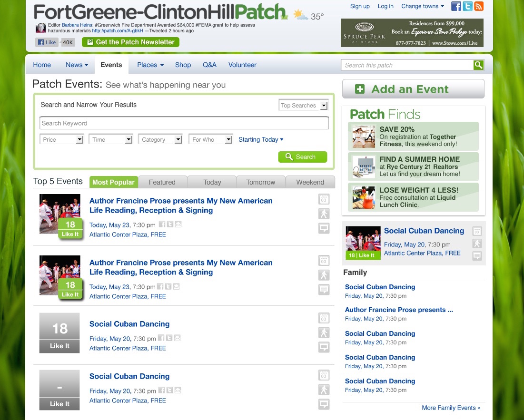Expand the Starting Today date menu

(x=261, y=139)
